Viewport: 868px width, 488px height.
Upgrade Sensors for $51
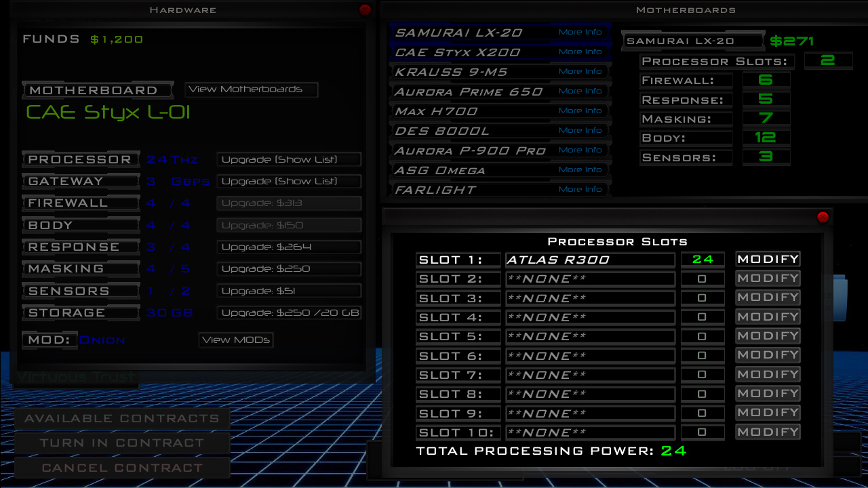289,290
